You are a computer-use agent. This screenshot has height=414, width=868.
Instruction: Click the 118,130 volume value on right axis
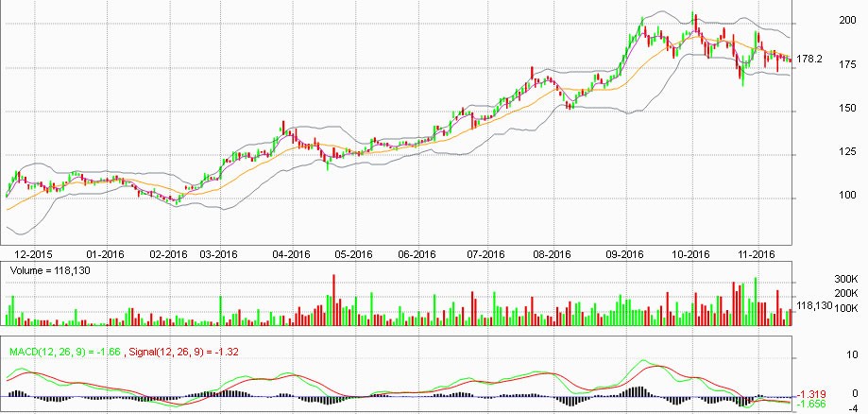814,305
